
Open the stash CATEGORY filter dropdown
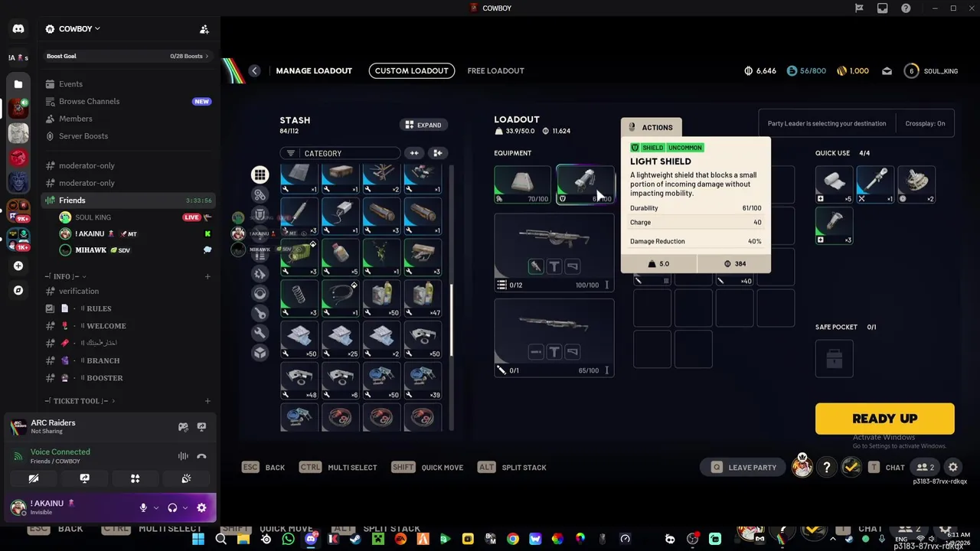(x=340, y=153)
